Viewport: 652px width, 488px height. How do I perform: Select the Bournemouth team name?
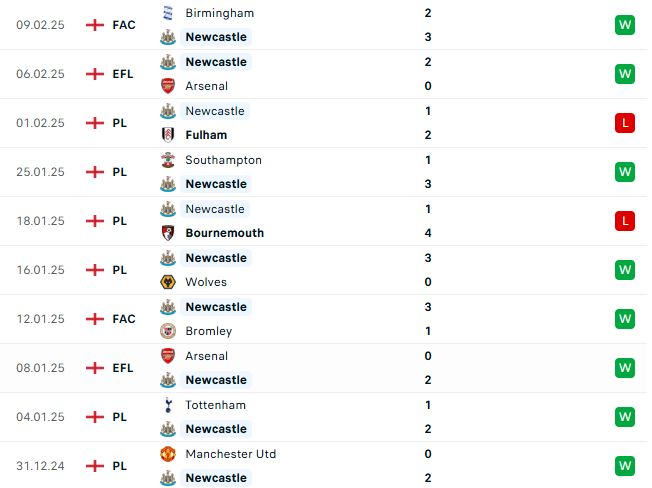(225, 233)
